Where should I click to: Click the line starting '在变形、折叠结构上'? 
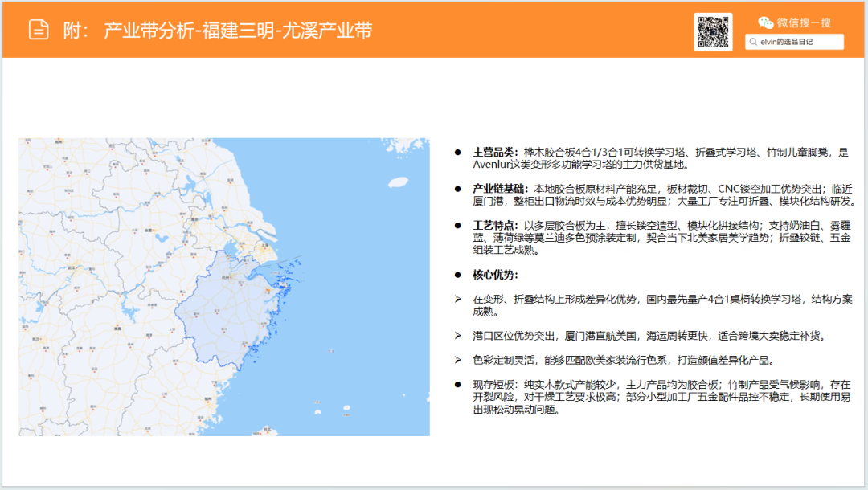click(x=662, y=305)
